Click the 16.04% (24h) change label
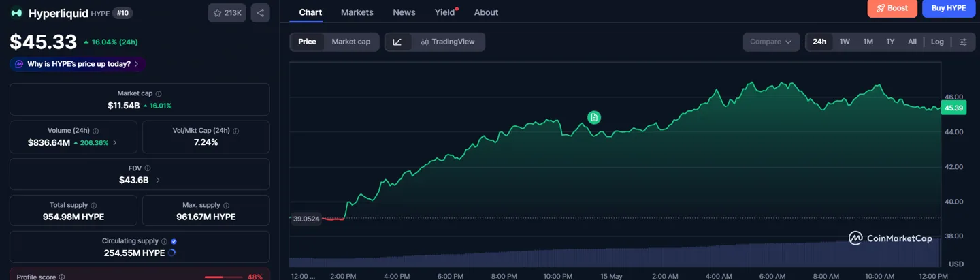980x280 pixels. (x=111, y=42)
